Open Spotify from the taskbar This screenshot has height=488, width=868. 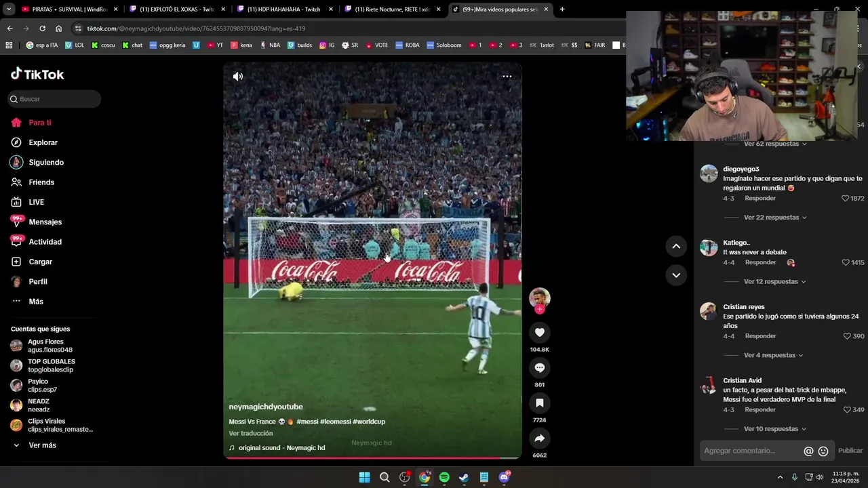click(x=444, y=477)
